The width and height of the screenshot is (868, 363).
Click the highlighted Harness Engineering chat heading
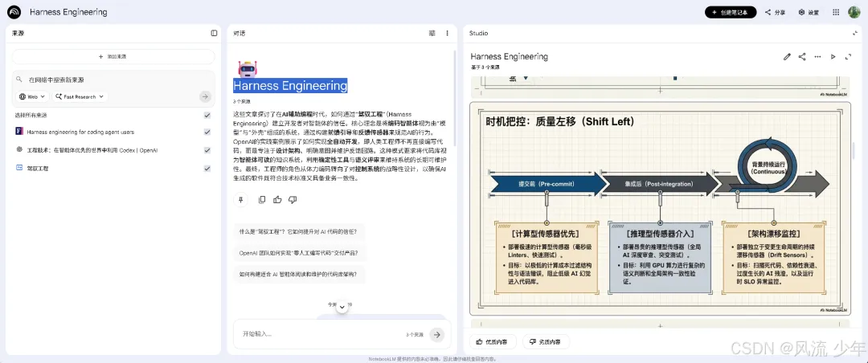point(291,86)
